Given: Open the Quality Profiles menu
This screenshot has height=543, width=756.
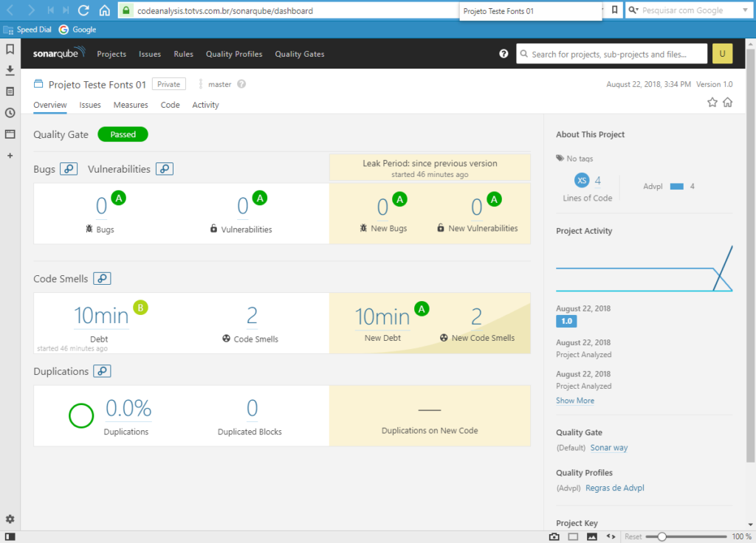Looking at the screenshot, I should 234,54.
